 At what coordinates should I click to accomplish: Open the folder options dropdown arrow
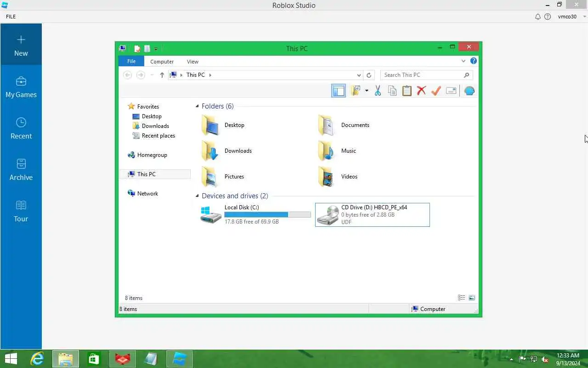click(x=367, y=91)
